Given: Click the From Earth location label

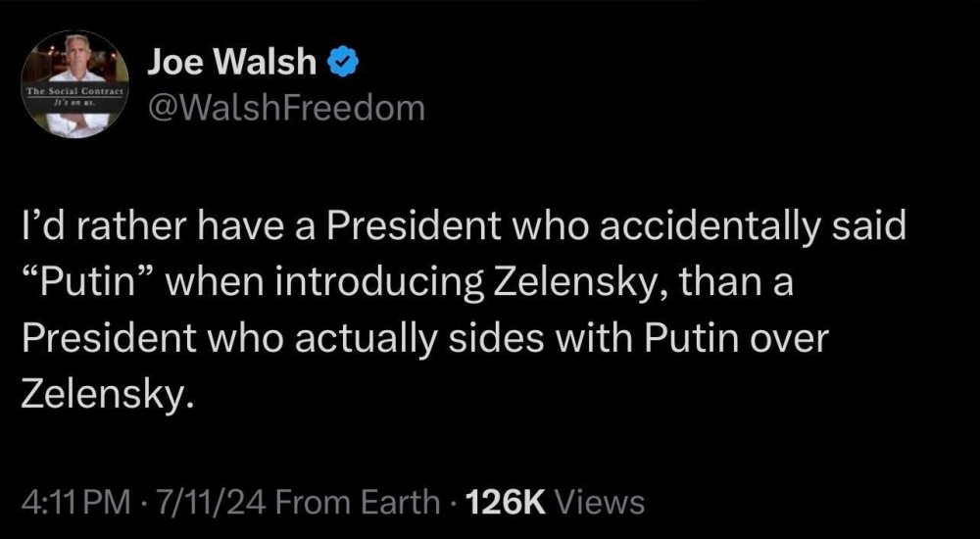Looking at the screenshot, I should coord(359,503).
